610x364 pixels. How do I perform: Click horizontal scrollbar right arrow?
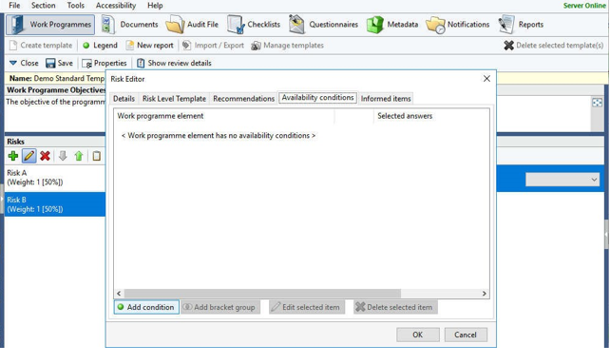coord(485,294)
